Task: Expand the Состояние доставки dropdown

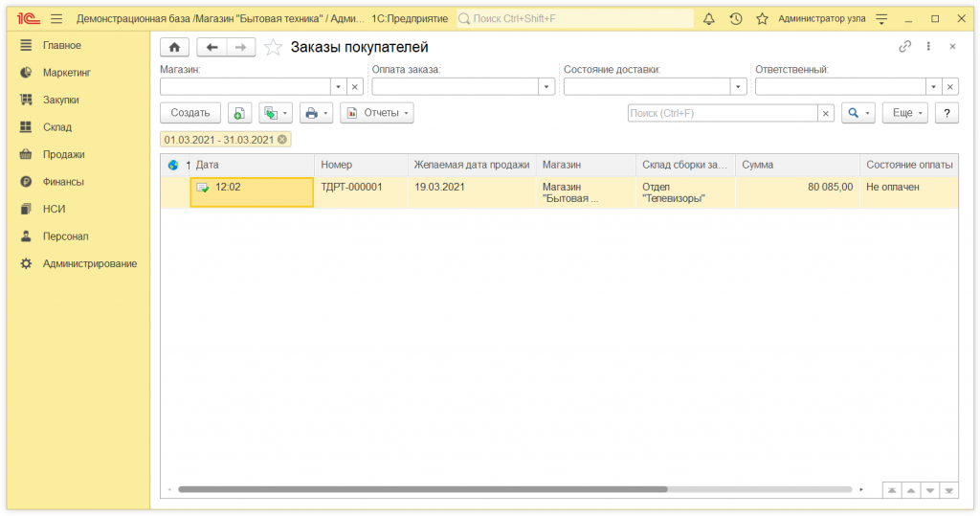Action: pos(739,86)
